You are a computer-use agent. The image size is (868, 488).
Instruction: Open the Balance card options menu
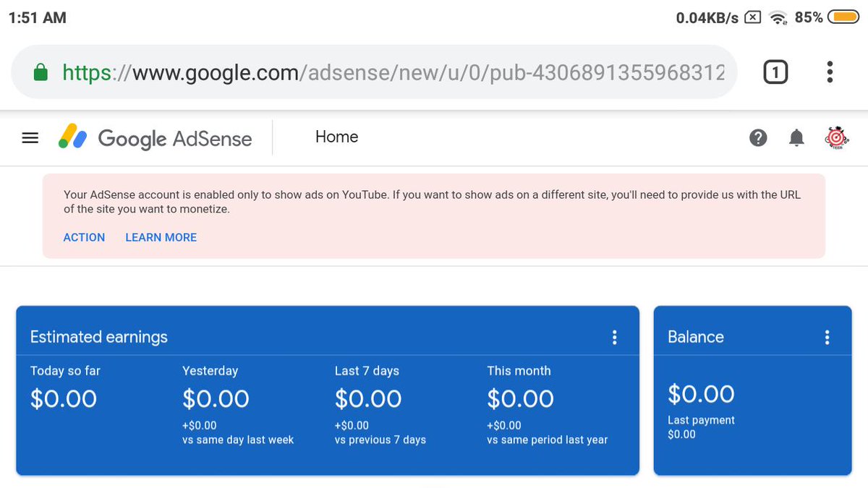827,337
